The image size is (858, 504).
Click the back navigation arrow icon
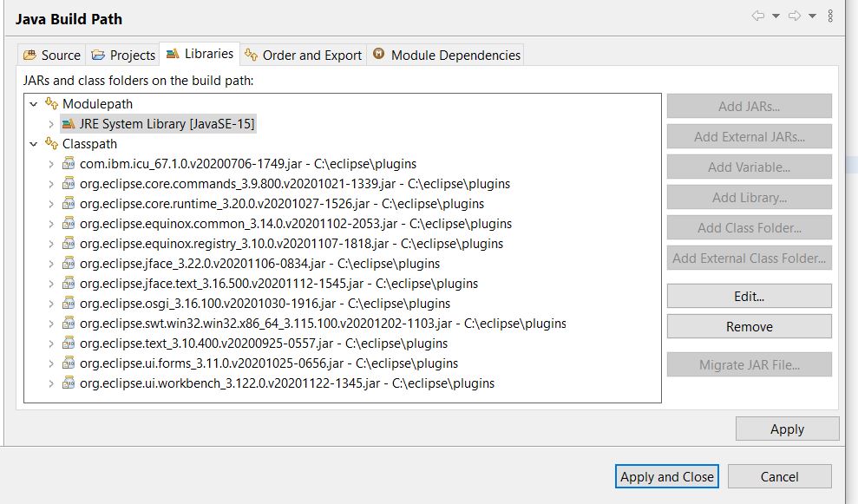pyautogui.click(x=757, y=16)
